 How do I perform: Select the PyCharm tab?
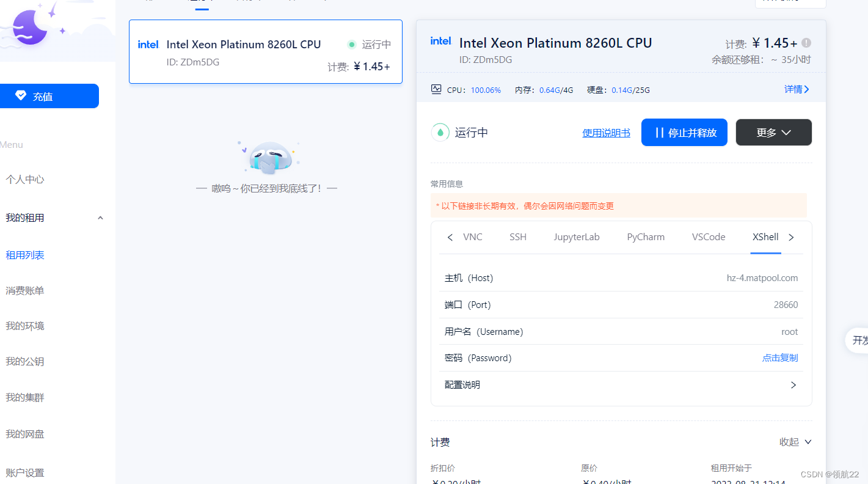tap(646, 237)
